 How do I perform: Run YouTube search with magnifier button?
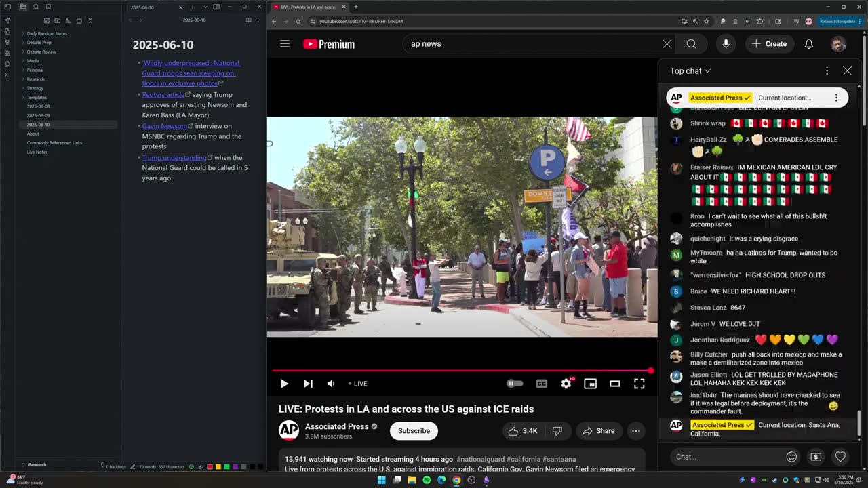[691, 44]
